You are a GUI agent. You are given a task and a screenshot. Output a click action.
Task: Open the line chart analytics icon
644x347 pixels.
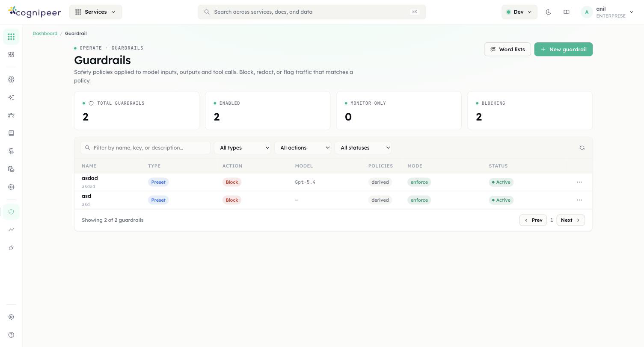click(x=11, y=230)
